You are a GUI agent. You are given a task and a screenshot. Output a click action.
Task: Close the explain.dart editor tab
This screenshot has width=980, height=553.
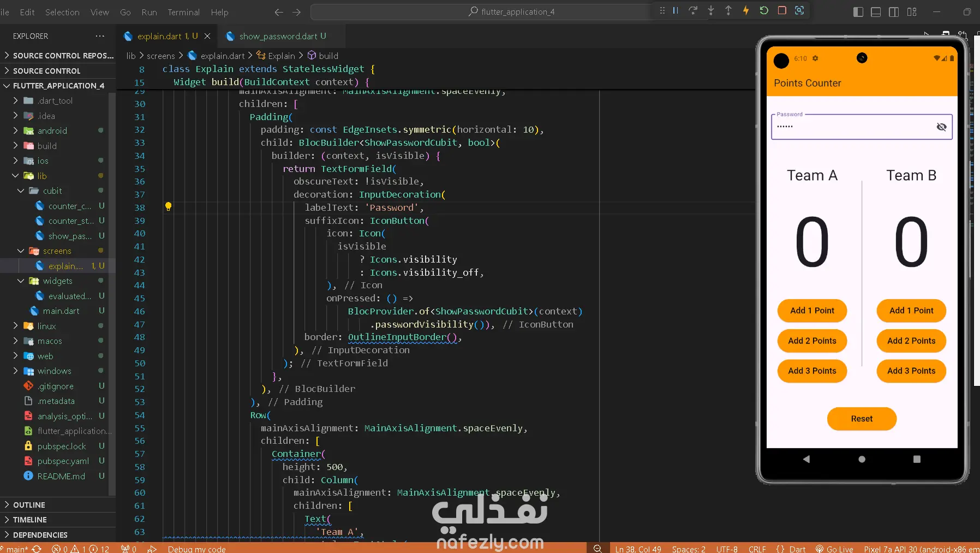tap(207, 36)
